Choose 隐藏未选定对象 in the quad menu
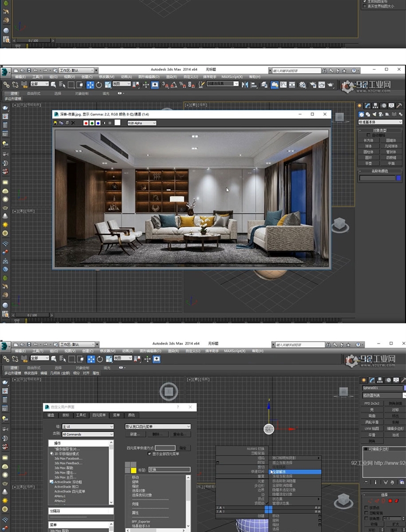The width and height of the screenshot is (406, 532). (x=296, y=490)
